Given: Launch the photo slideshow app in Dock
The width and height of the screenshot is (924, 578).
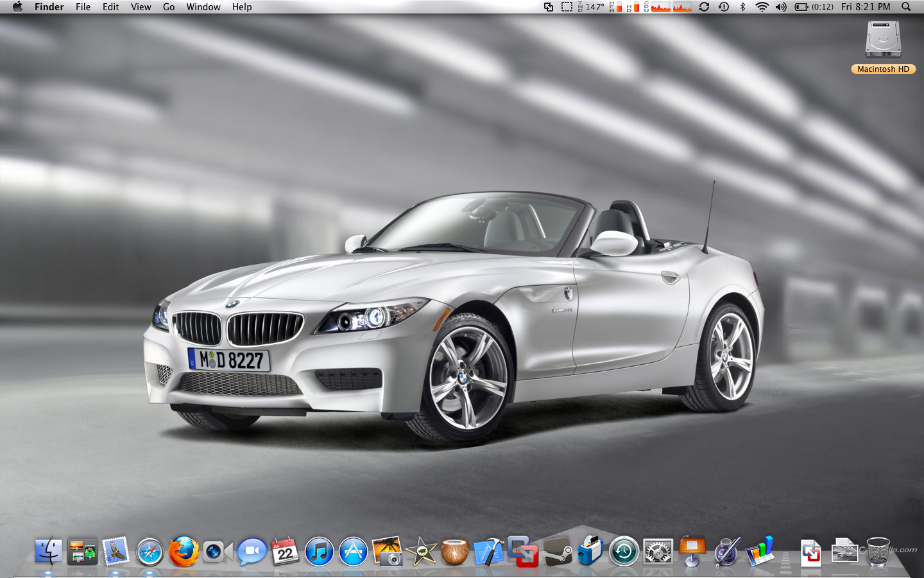Looking at the screenshot, I should tap(82, 552).
